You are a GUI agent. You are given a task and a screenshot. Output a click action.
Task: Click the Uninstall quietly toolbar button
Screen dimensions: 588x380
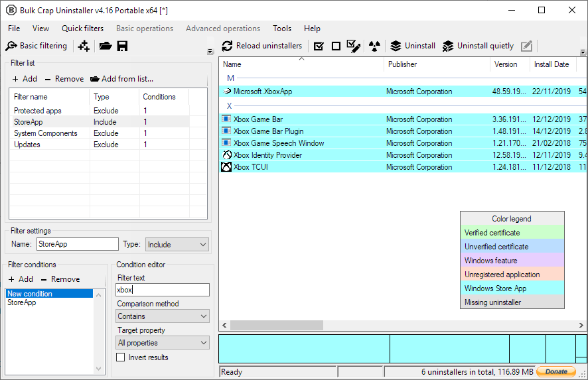[x=478, y=46]
